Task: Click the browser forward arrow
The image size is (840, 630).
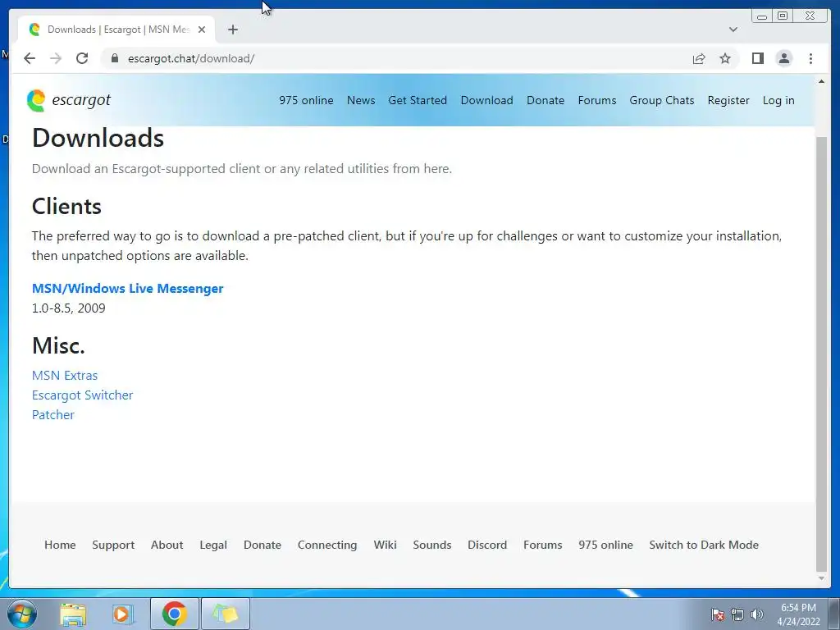Action: 56,58
